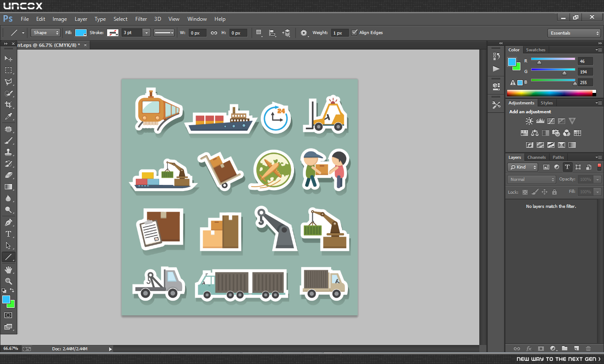This screenshot has width=604, height=364.
Task: Toggle the type layers filter
Action: pyautogui.click(x=567, y=167)
